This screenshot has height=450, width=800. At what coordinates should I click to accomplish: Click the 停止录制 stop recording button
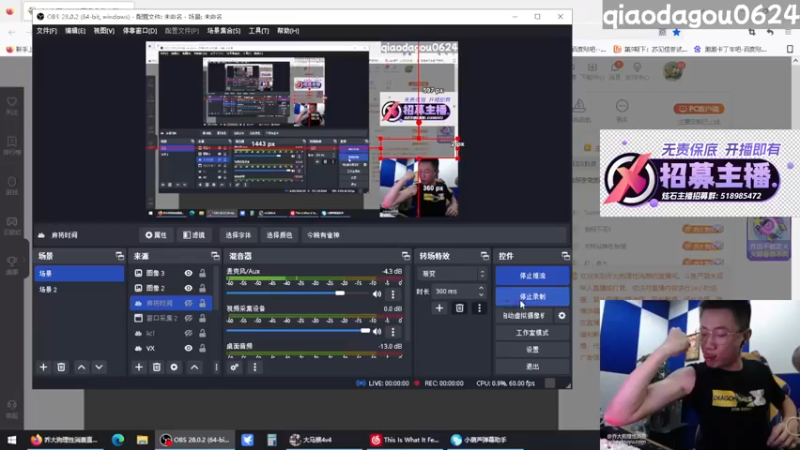[532, 296]
